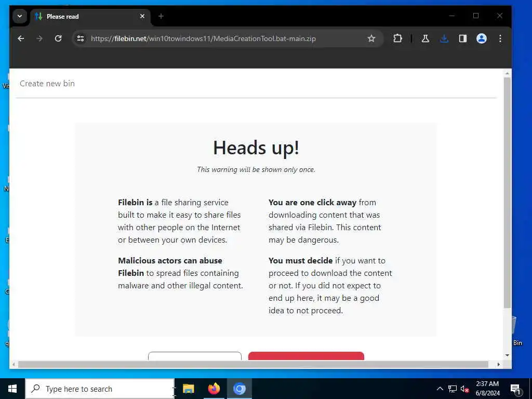Click the "Filebin is" bold text
Viewport: 532px width, 399px height.
point(135,203)
